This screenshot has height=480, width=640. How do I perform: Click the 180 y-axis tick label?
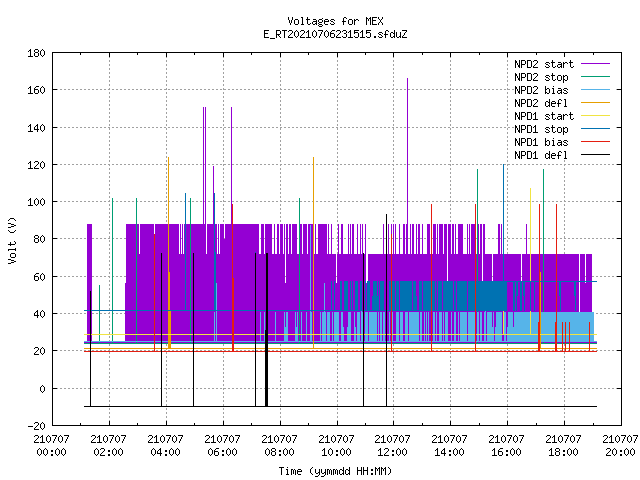36,53
